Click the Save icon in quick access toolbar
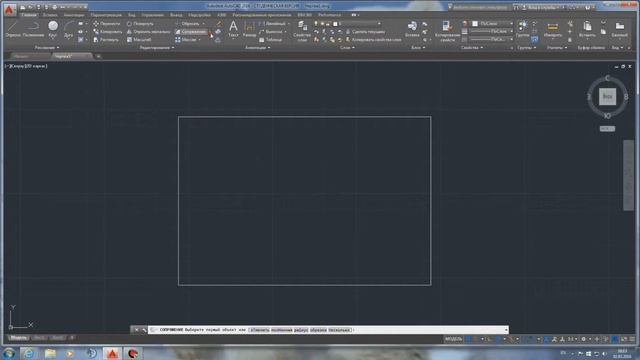This screenshot has height=360, width=640. (x=38, y=7)
